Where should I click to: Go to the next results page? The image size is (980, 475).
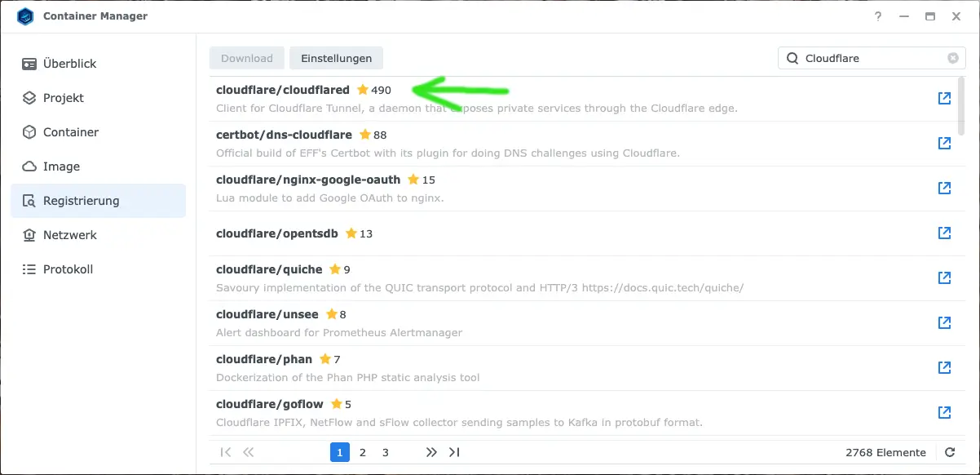[x=430, y=452]
